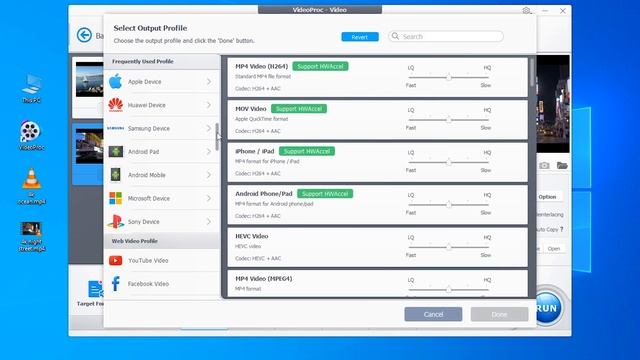Click the RUN button
Image resolution: width=640 pixels, height=360 pixels.
(x=548, y=308)
